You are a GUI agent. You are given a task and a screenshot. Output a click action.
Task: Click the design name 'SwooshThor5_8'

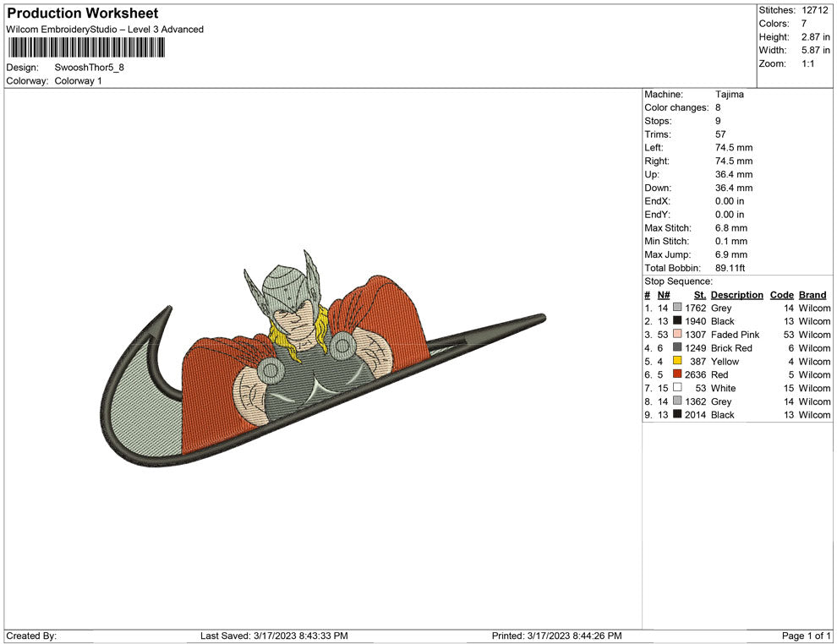(x=89, y=68)
